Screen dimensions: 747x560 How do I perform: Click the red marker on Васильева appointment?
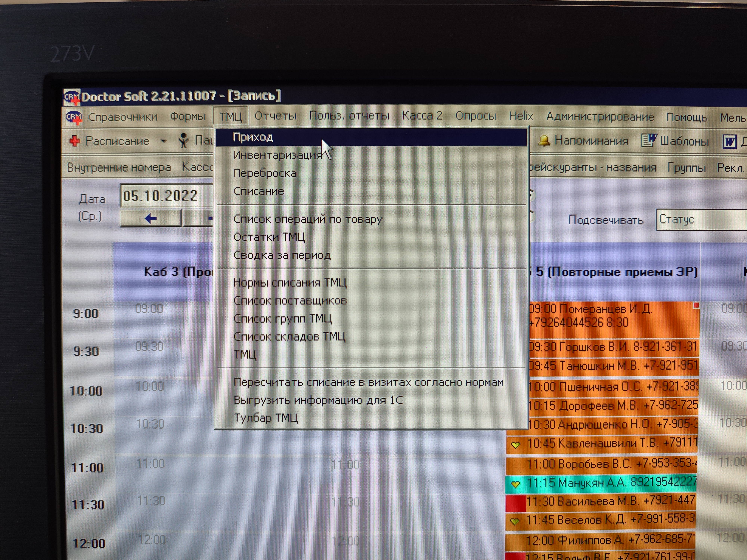tap(516, 503)
